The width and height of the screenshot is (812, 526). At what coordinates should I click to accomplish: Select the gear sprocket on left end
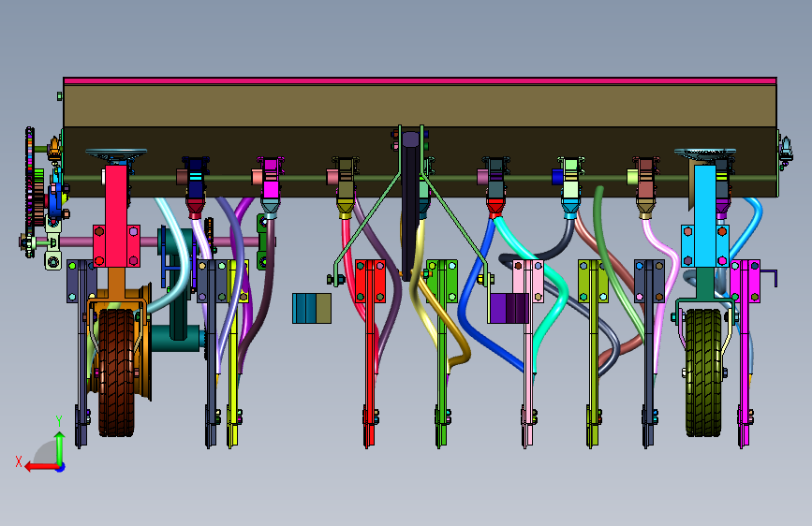point(30,192)
